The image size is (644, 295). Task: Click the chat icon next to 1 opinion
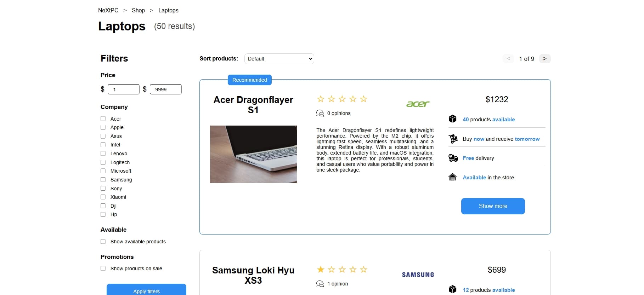(x=320, y=284)
